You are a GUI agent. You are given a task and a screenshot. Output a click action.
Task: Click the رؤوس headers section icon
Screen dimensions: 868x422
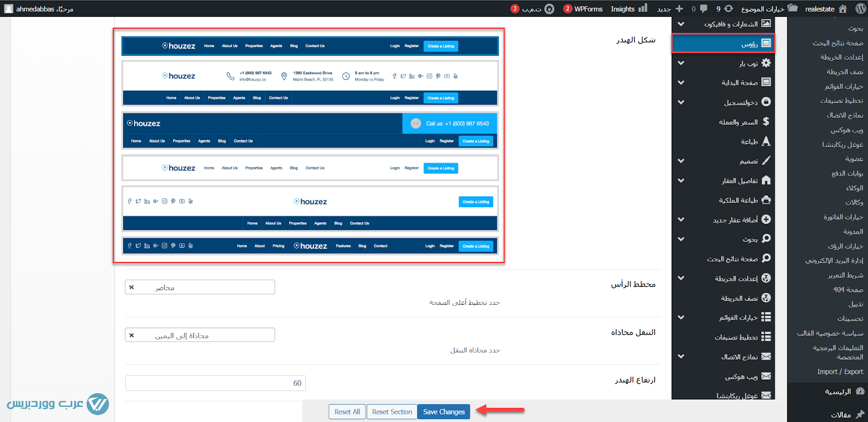(766, 43)
